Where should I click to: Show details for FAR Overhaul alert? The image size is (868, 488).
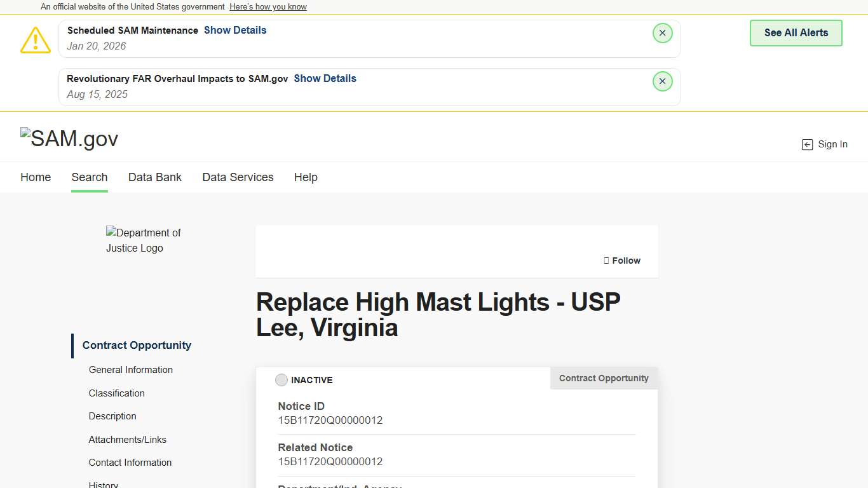(x=325, y=79)
